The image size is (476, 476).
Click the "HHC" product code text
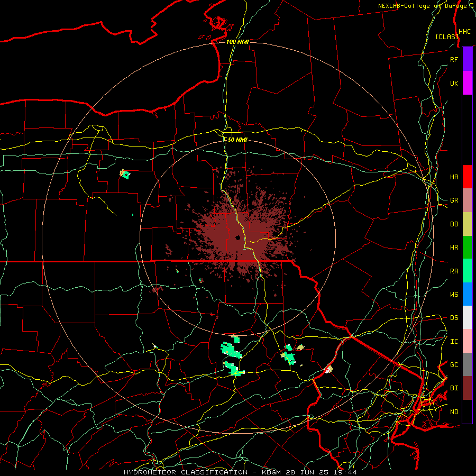464,32
